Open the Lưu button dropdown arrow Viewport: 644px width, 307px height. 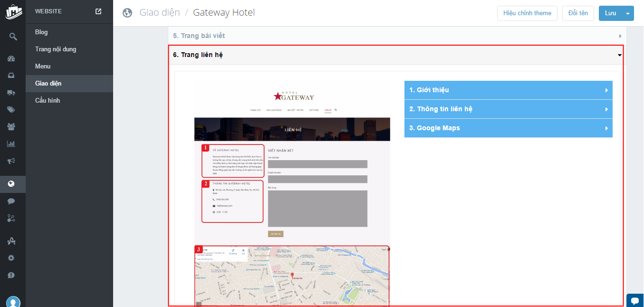click(628, 13)
